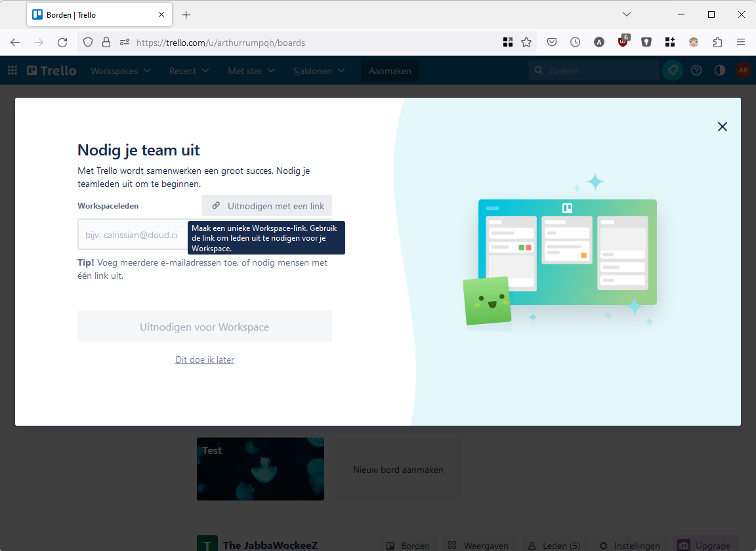Open the Firefox extensions puzzle icon
This screenshot has width=756, height=551.
click(x=717, y=43)
